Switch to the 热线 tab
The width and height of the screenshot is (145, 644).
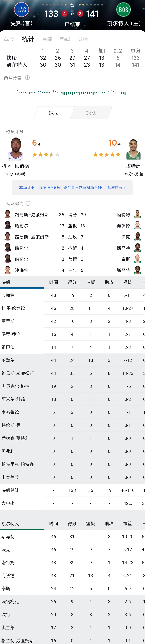pos(65,39)
